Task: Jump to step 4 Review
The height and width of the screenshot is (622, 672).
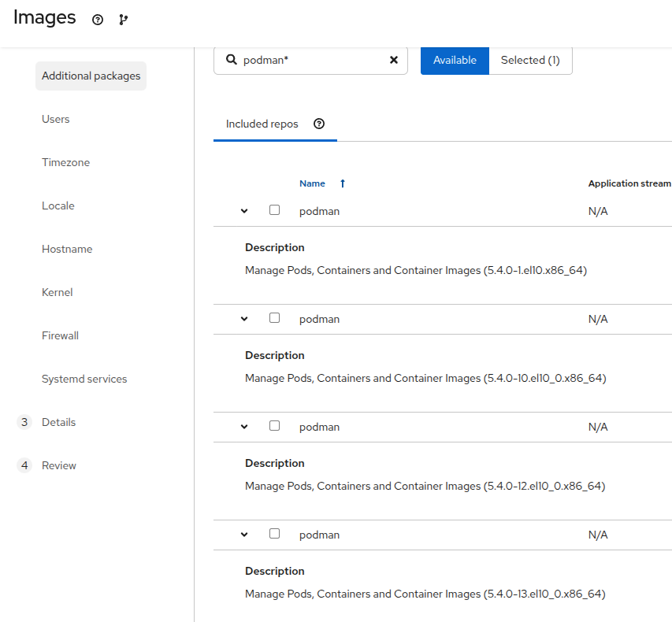Action: [x=59, y=465]
